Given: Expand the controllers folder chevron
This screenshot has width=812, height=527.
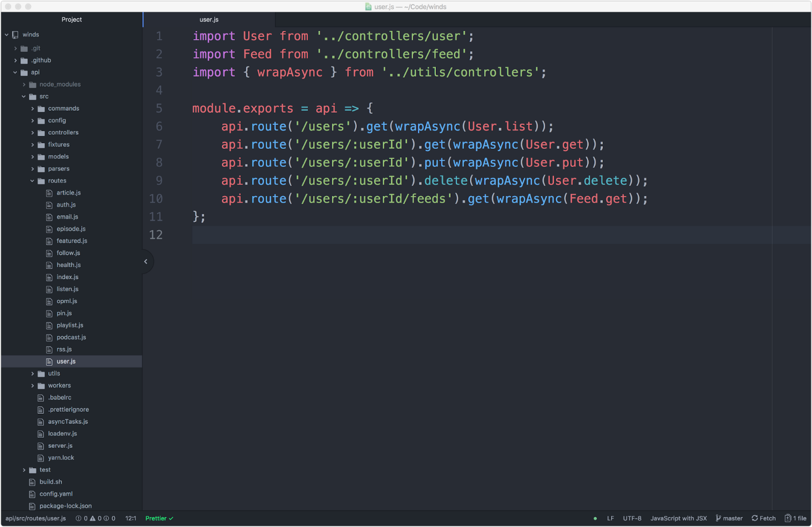Looking at the screenshot, I should (32, 133).
